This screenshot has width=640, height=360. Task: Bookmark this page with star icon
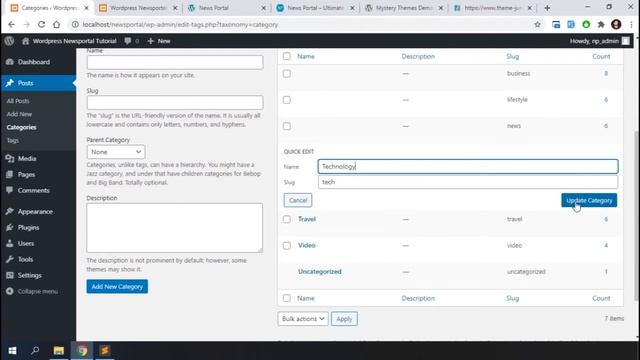pos(538,24)
